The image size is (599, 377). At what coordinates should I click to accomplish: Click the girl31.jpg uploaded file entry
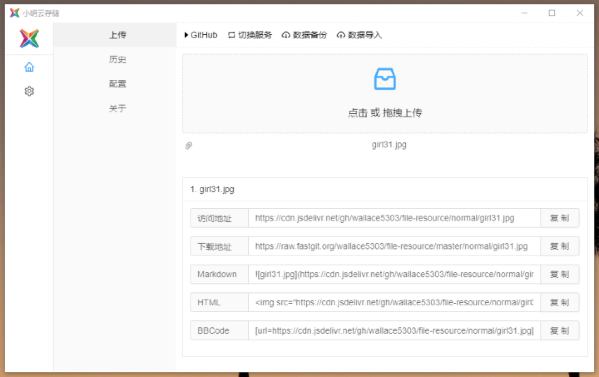click(389, 145)
